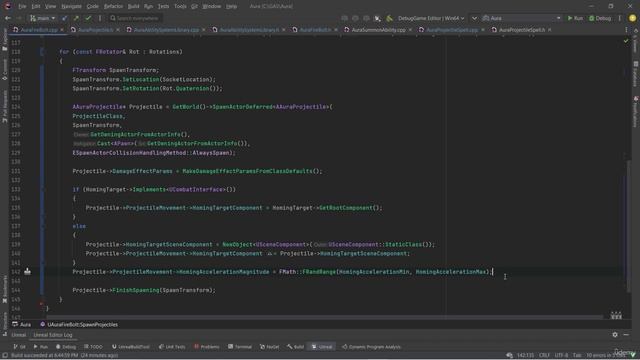Screen dimensions: 640x360
Task: Open the File menu
Action: (22, 6)
